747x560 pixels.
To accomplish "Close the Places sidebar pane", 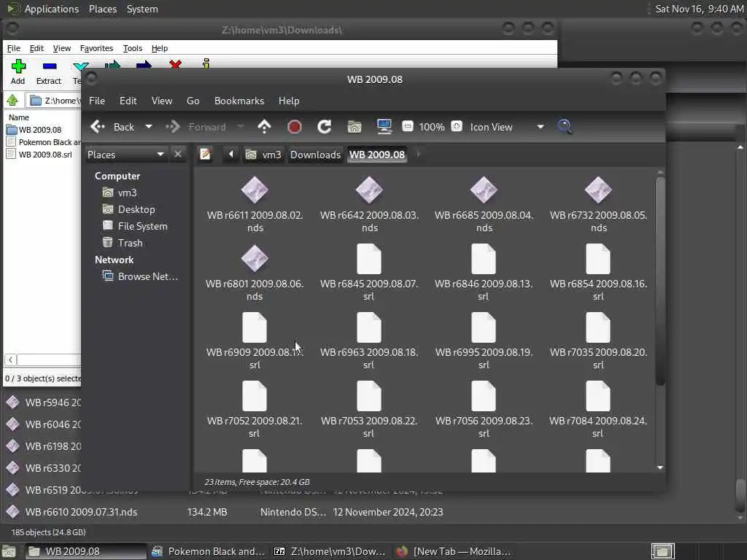I will [178, 155].
